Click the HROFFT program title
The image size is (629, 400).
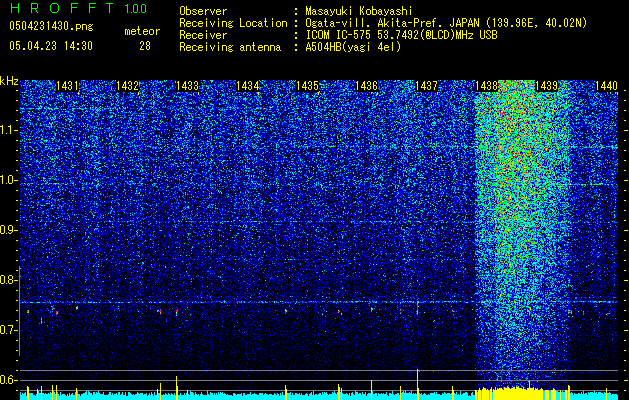click(61, 8)
